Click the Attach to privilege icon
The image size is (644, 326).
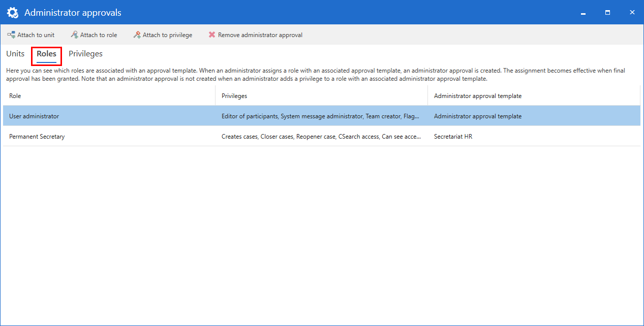tap(137, 35)
